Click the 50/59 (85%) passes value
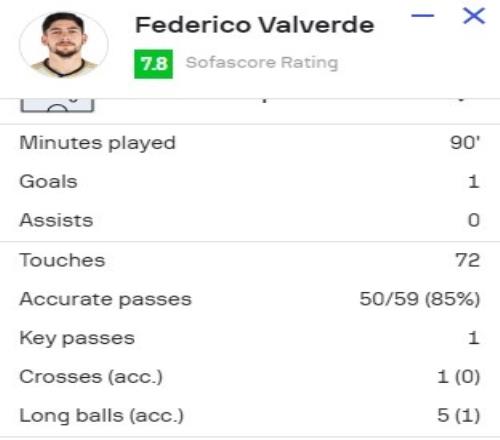Image resolution: width=500 pixels, height=440 pixels. (420, 299)
